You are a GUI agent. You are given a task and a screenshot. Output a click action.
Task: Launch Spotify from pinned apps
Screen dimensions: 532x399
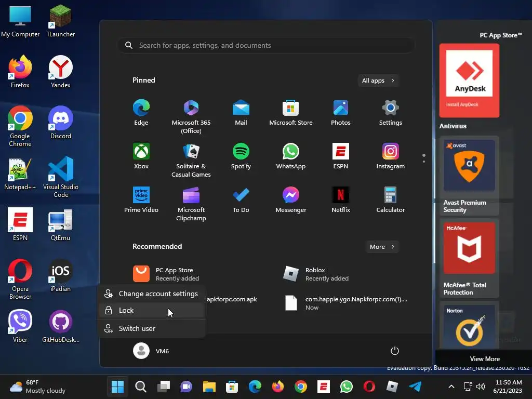click(x=241, y=156)
